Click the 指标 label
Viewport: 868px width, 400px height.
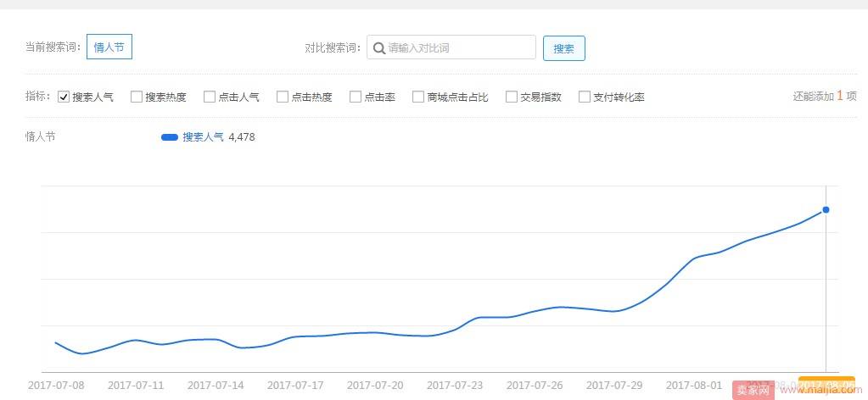pos(37,97)
